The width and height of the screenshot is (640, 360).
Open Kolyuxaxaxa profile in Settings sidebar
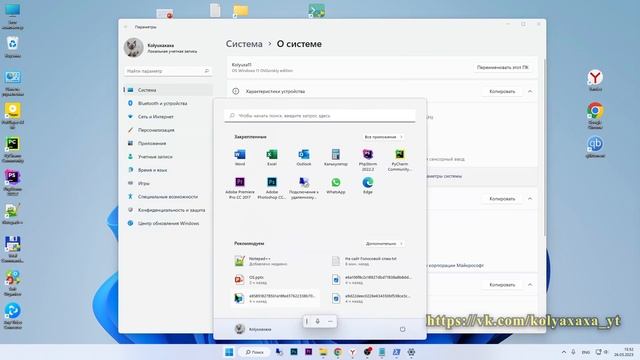161,48
